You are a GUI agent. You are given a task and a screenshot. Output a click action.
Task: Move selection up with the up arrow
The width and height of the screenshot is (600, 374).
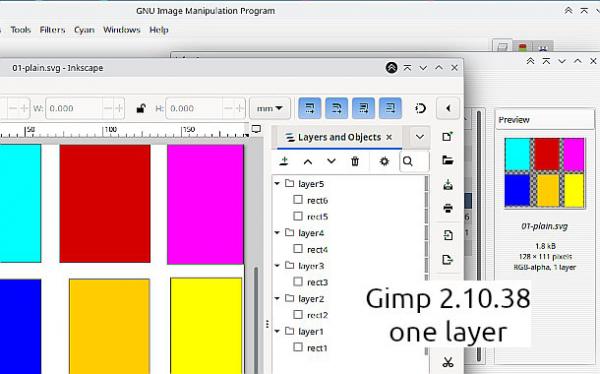point(308,162)
